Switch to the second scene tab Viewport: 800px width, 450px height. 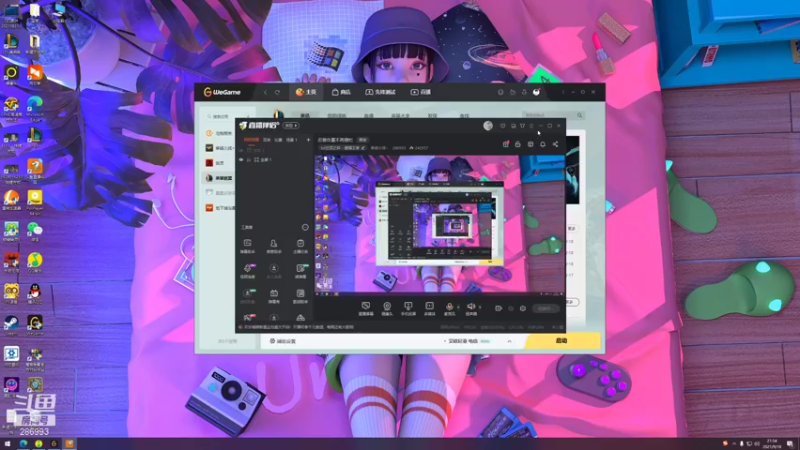[267, 139]
